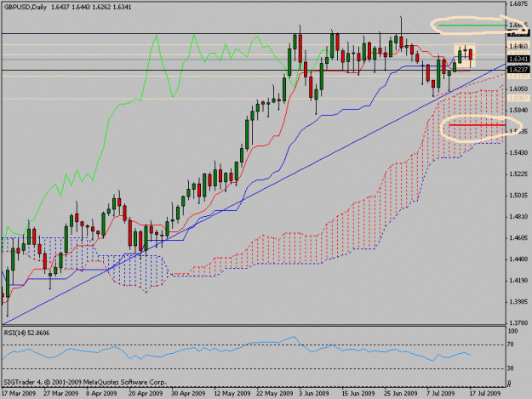
Task: Click the 25 Jun 2009 date label
Action: point(401,393)
